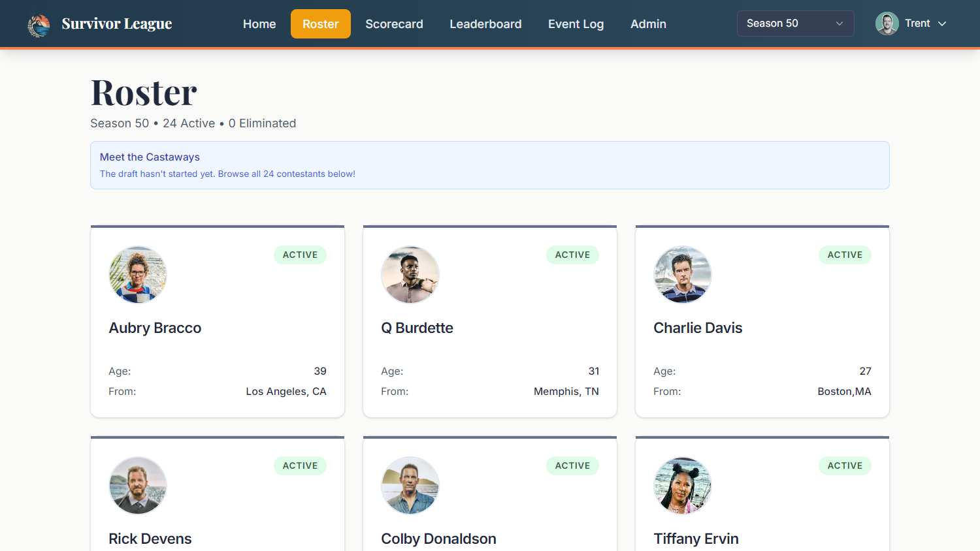Go to the Home tab
The image size is (980, 551).
[x=259, y=24]
